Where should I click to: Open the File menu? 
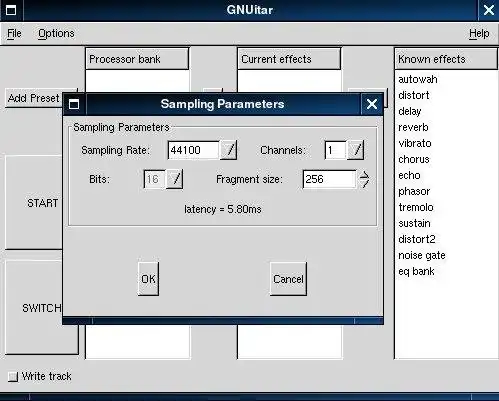[14, 33]
